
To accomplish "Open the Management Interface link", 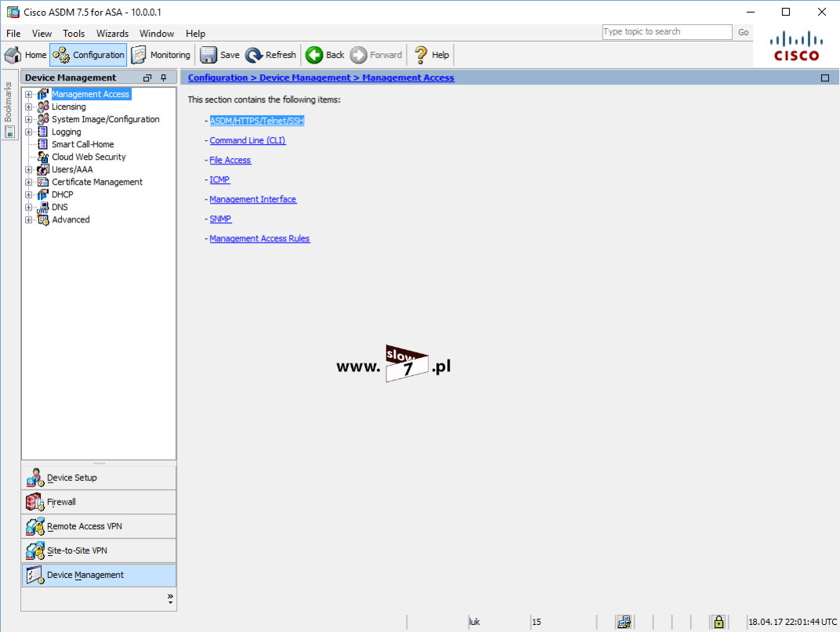I will [253, 199].
